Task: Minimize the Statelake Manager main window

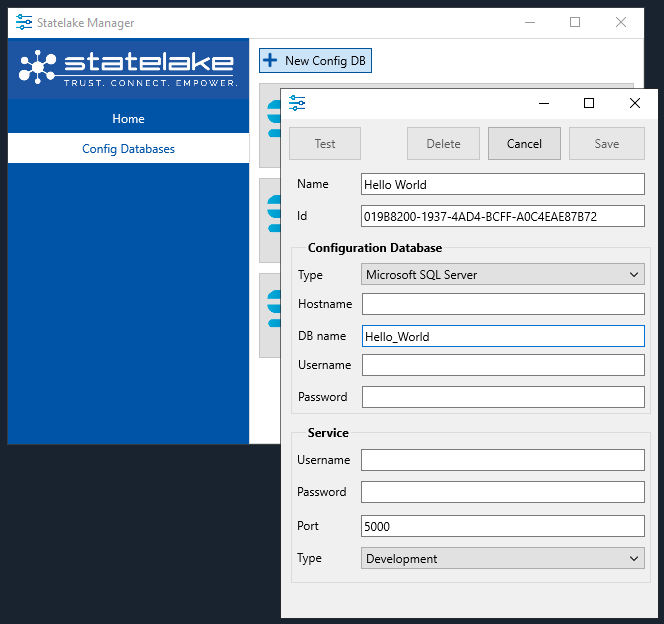Action: point(530,22)
